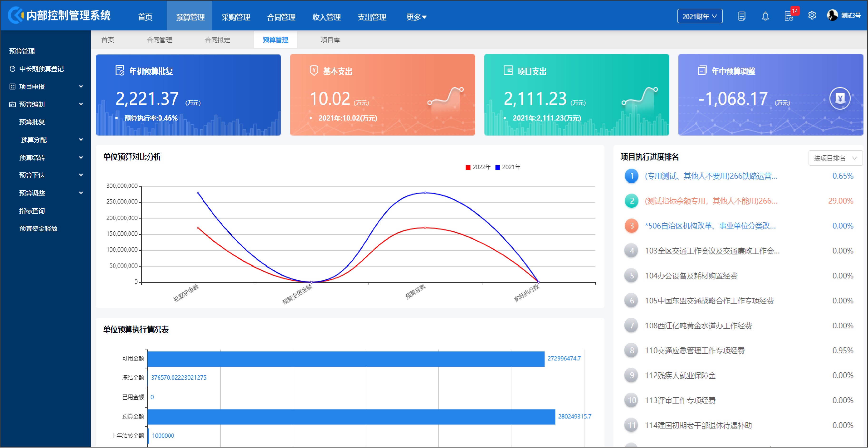Click the document icon on 年初预算批复 card
868x448 pixels.
120,70
